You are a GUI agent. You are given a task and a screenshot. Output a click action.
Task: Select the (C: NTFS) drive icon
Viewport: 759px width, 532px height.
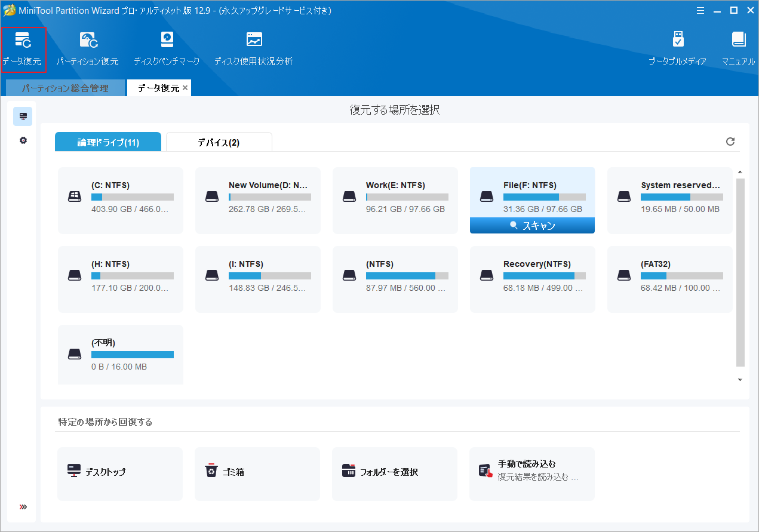click(x=75, y=196)
